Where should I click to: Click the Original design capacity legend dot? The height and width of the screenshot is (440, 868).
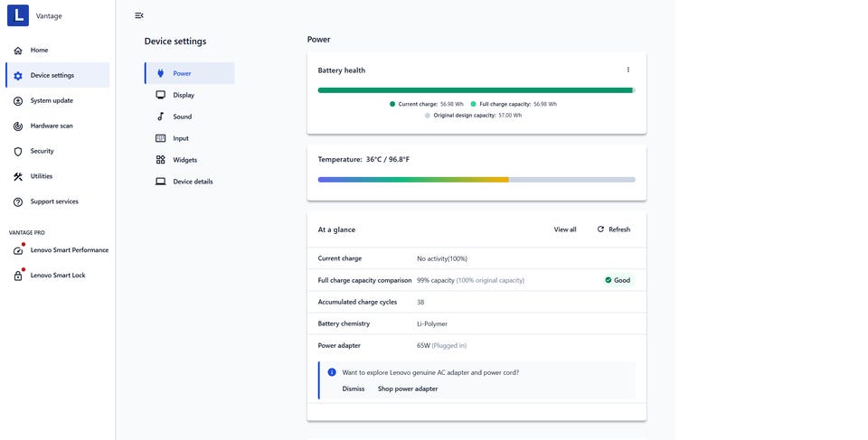click(x=428, y=116)
